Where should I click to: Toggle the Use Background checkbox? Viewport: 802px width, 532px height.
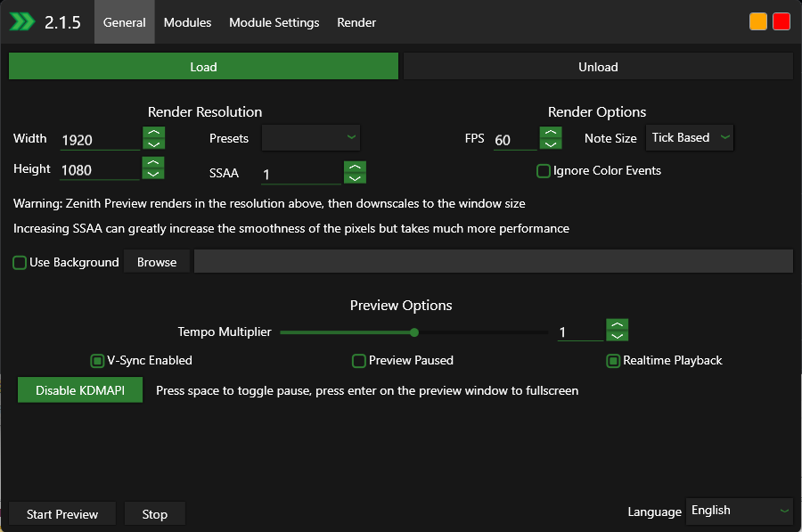[x=20, y=263]
